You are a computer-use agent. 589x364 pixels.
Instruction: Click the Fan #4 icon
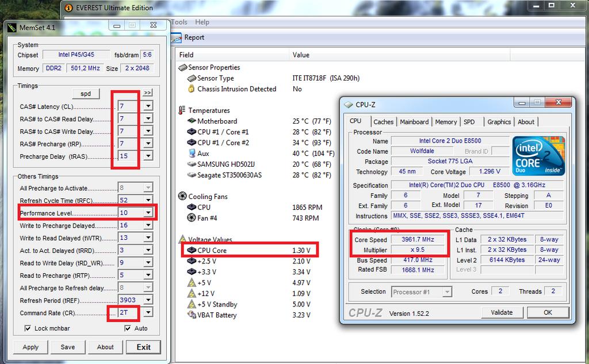coord(191,218)
